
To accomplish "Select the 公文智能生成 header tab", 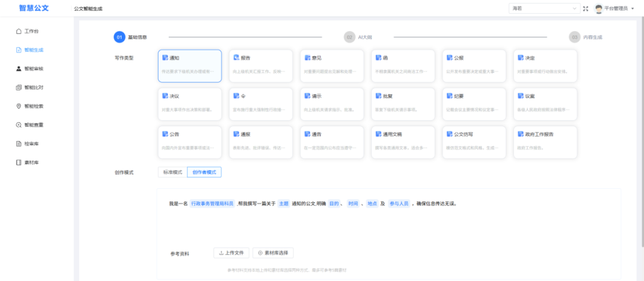I will point(88,8).
